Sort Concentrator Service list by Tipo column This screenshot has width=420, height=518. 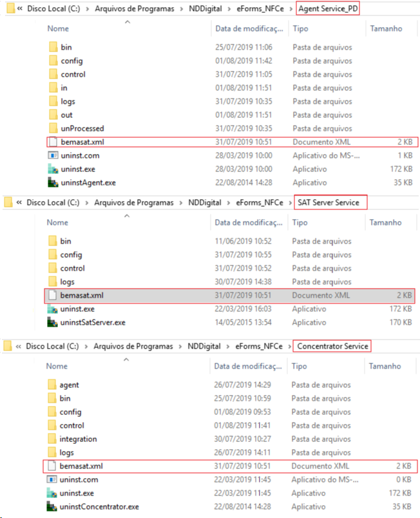[299, 366]
